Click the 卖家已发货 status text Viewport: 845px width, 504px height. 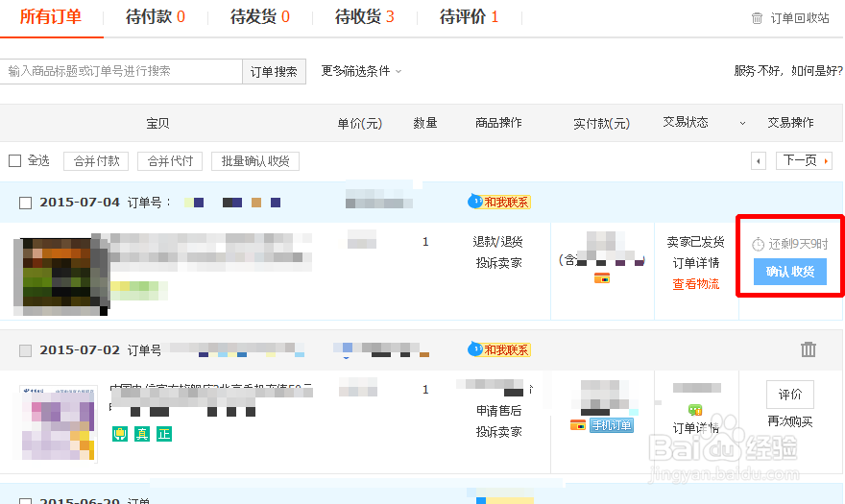(x=696, y=242)
